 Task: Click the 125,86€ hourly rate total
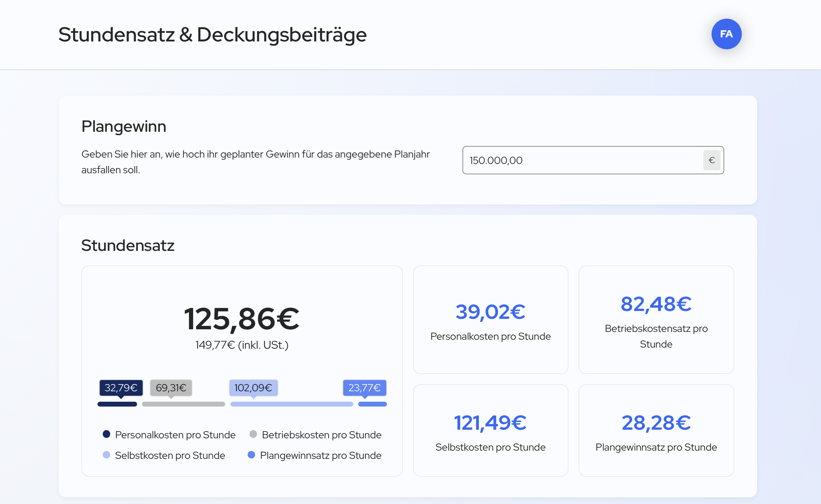click(x=242, y=319)
